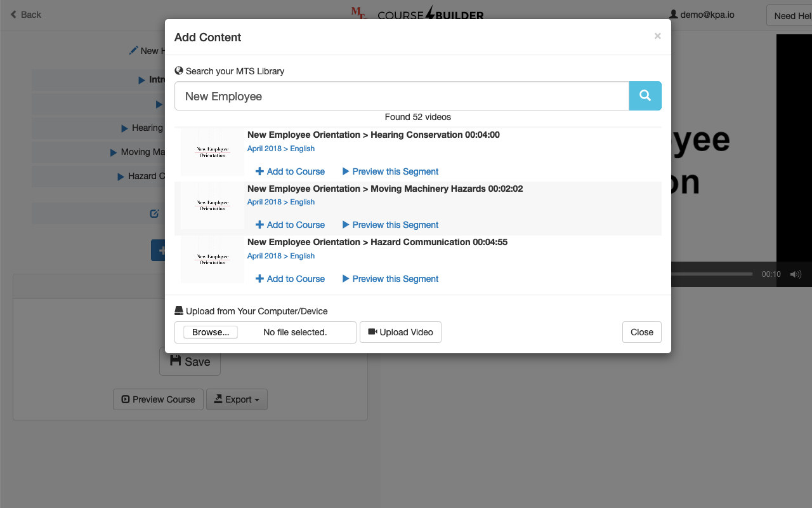Click the Course Builder logo
The height and width of the screenshot is (508, 812).
[x=417, y=13]
